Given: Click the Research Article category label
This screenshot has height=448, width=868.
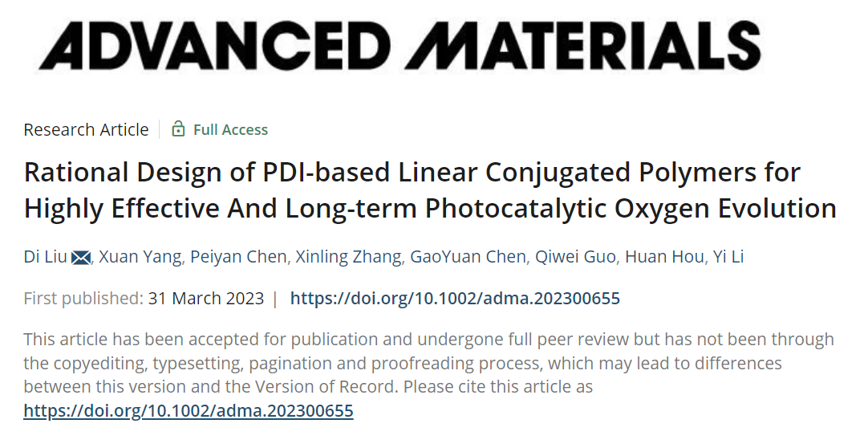Looking at the screenshot, I should [87, 129].
